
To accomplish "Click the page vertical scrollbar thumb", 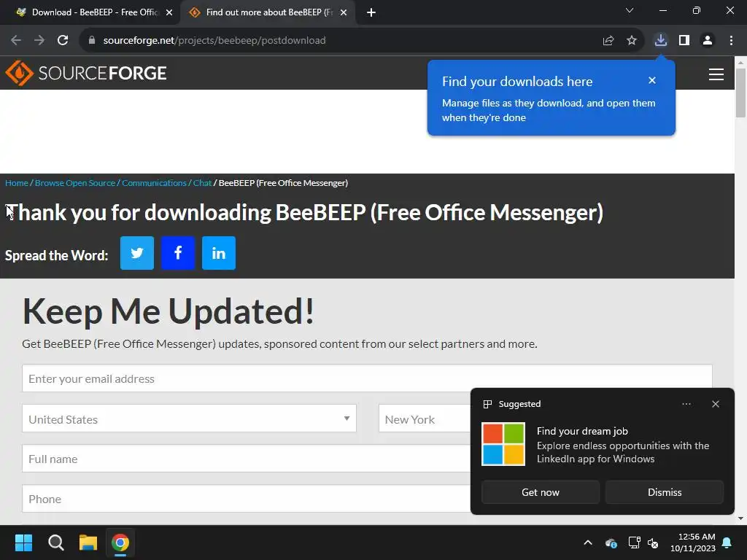I will (x=740, y=93).
